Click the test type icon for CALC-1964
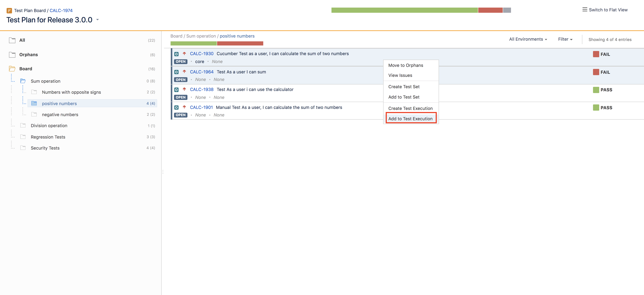The image size is (644, 295). [176, 72]
